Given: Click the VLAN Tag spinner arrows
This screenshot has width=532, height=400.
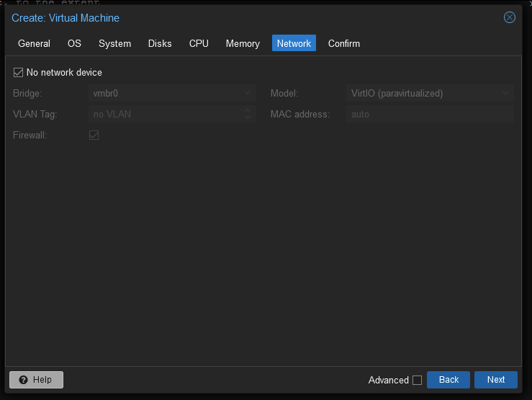Looking at the screenshot, I should pyautogui.click(x=248, y=114).
